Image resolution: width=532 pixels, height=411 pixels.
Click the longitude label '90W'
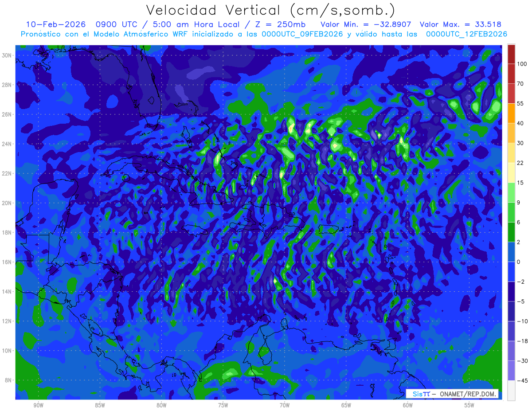pyautogui.click(x=38, y=406)
